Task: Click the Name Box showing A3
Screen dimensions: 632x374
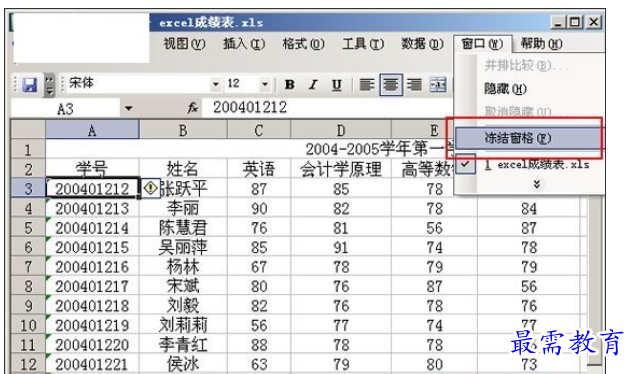Action: [x=65, y=108]
